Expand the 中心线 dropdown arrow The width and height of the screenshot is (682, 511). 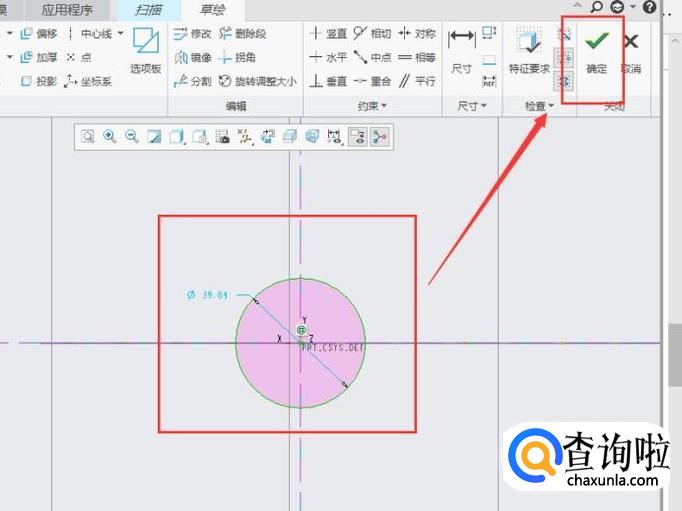tap(120, 33)
